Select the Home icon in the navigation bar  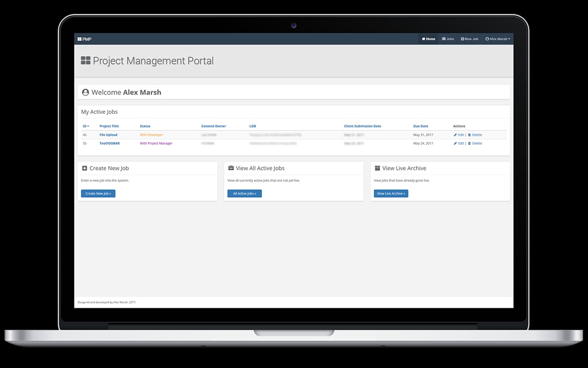tap(423, 39)
